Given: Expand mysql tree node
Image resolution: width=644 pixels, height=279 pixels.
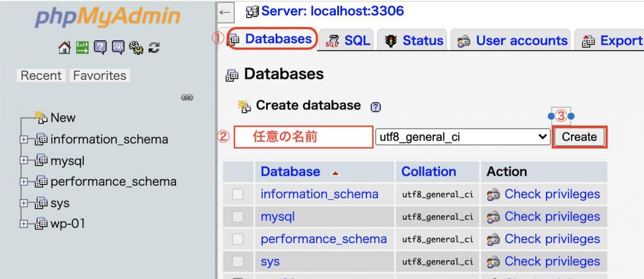Looking at the screenshot, I should (x=24, y=161).
